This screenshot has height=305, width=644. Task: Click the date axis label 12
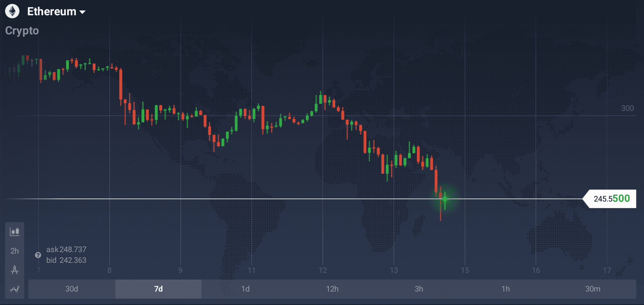click(x=323, y=270)
